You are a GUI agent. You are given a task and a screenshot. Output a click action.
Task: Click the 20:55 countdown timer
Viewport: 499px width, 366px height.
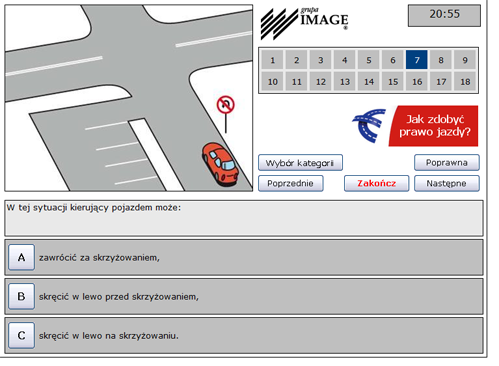(444, 15)
